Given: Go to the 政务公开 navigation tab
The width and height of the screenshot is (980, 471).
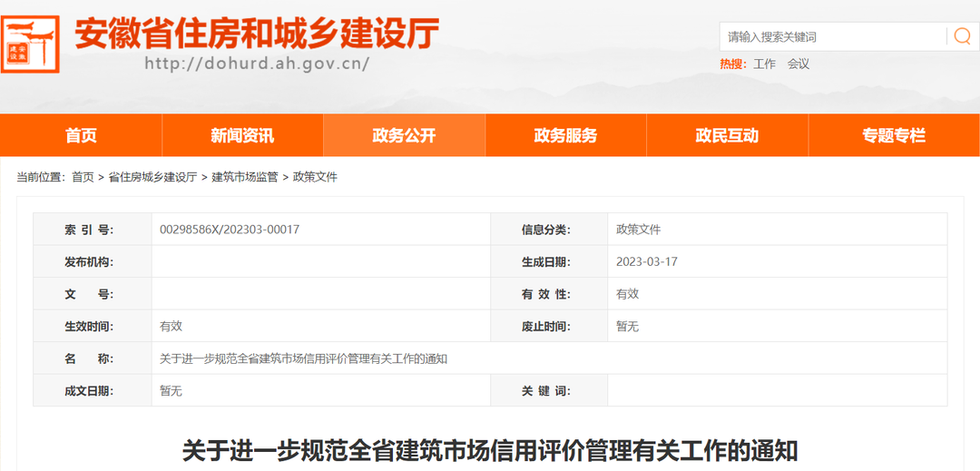Looking at the screenshot, I should [x=404, y=136].
